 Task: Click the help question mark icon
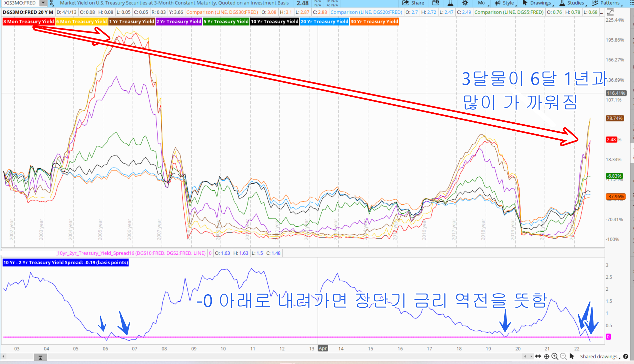pyautogui.click(x=626, y=357)
